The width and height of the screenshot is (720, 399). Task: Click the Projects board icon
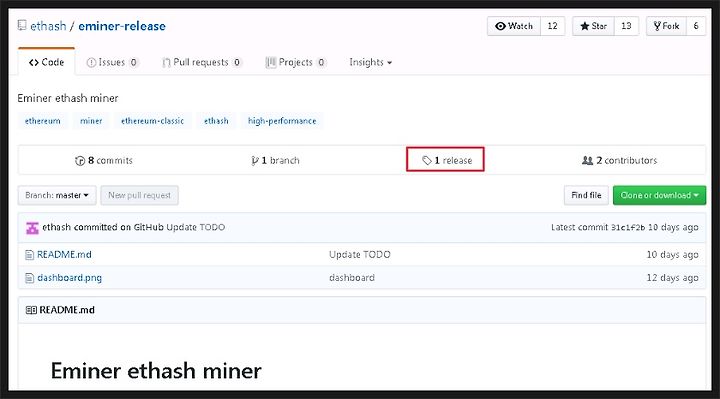[271, 62]
